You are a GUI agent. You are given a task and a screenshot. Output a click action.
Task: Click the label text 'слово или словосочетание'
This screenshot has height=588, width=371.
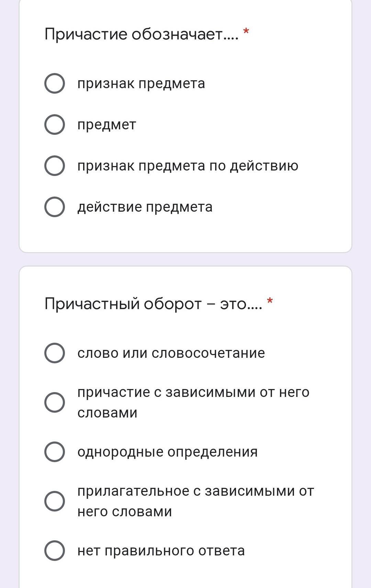click(171, 353)
